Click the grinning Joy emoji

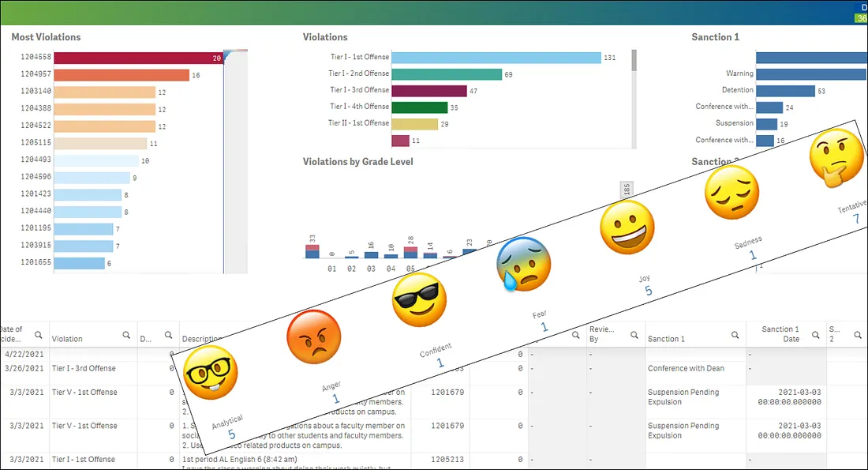pyautogui.click(x=627, y=226)
